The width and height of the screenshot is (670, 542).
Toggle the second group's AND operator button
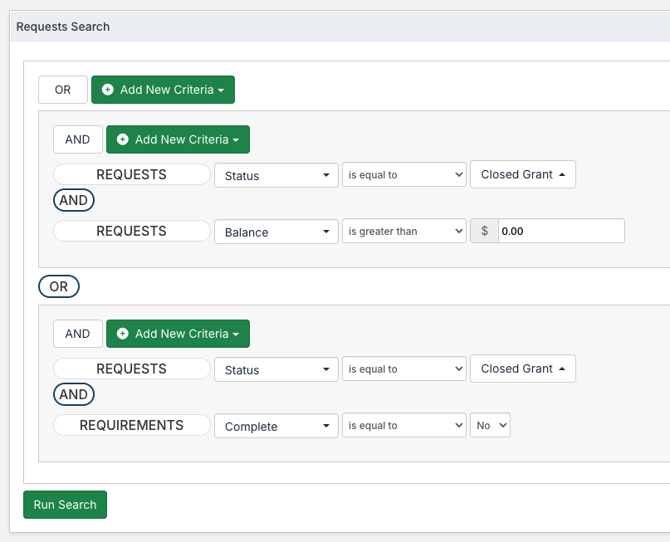pyautogui.click(x=77, y=334)
